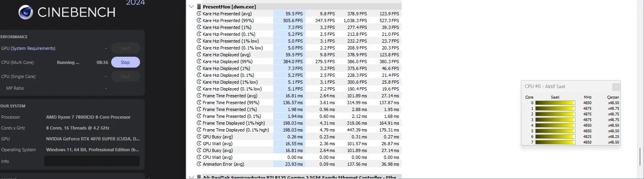Image resolution: width=644 pixels, height=179 pixels.
Task: Click the 'CPU Wait (avg)' sensor label
Action: (217, 157)
